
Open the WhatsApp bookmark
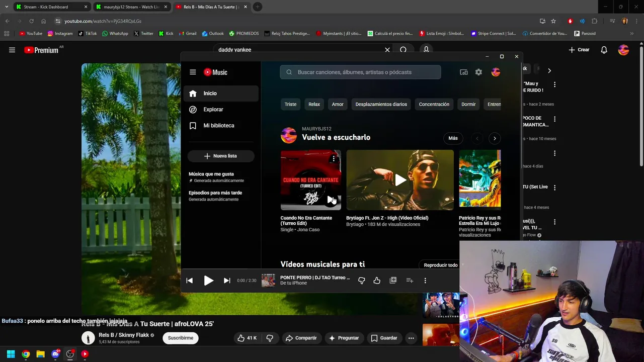click(x=115, y=34)
